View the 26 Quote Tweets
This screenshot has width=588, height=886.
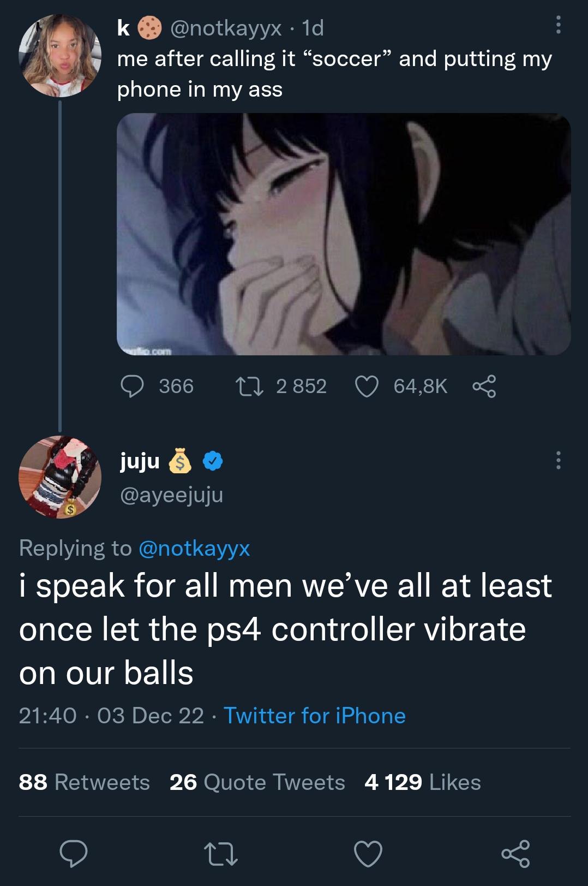257,782
